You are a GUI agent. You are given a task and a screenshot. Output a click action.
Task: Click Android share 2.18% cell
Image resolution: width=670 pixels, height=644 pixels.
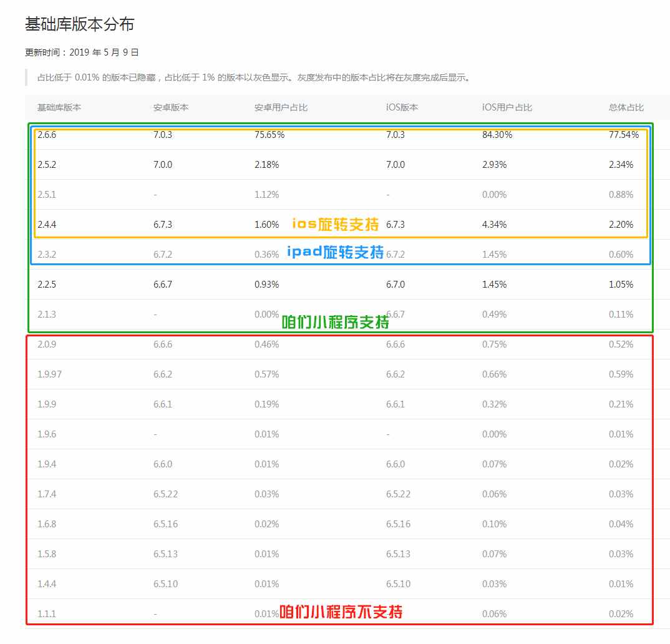click(x=266, y=165)
